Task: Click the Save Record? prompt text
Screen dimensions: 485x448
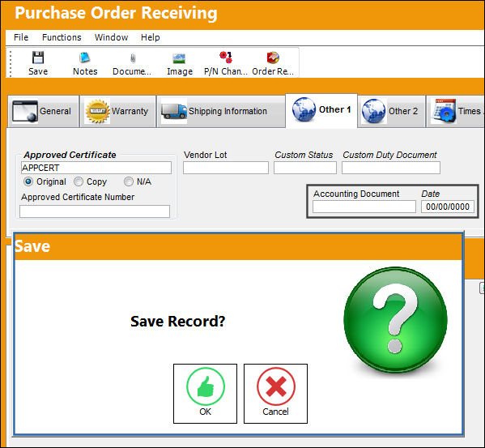Action: pos(178,321)
